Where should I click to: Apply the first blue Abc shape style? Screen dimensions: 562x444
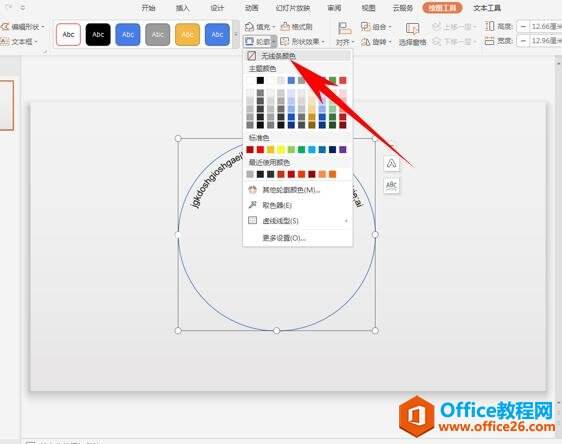pos(128,34)
